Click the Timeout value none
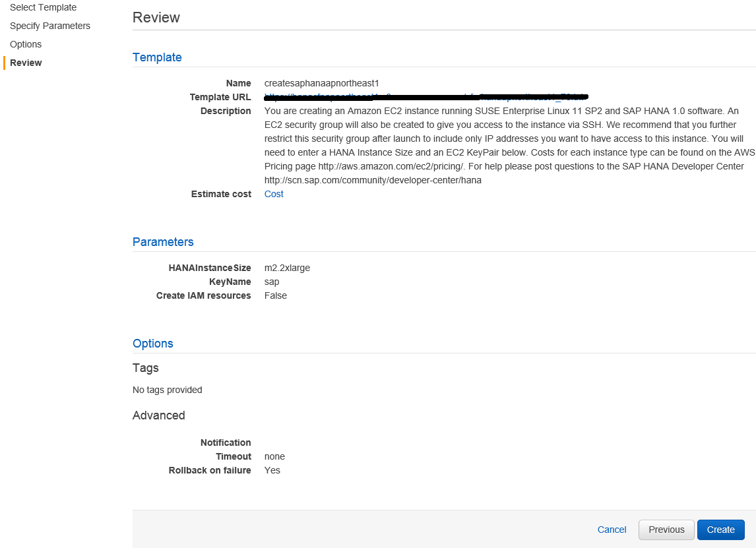 click(274, 456)
